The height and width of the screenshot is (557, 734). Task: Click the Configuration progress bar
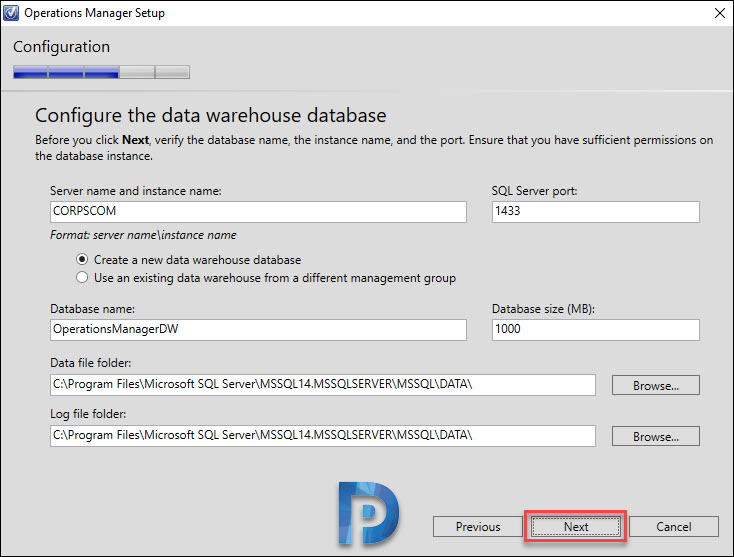point(102,72)
